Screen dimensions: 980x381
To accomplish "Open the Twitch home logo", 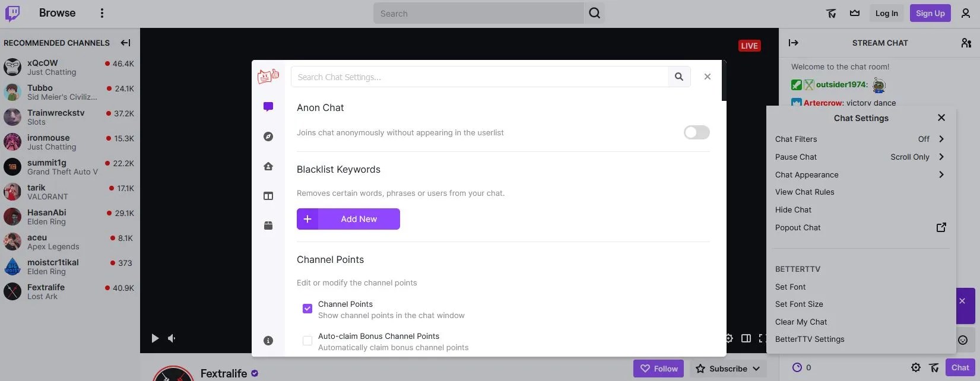I will pyautogui.click(x=12, y=13).
